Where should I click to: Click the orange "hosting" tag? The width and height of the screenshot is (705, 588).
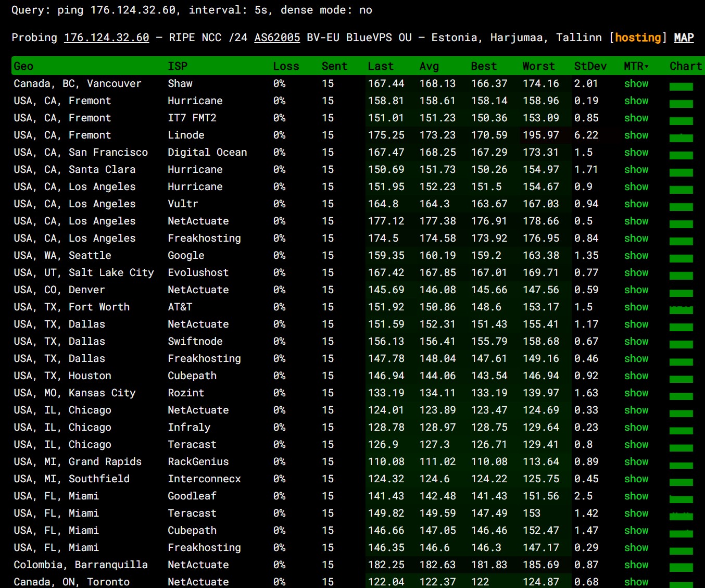(x=638, y=37)
